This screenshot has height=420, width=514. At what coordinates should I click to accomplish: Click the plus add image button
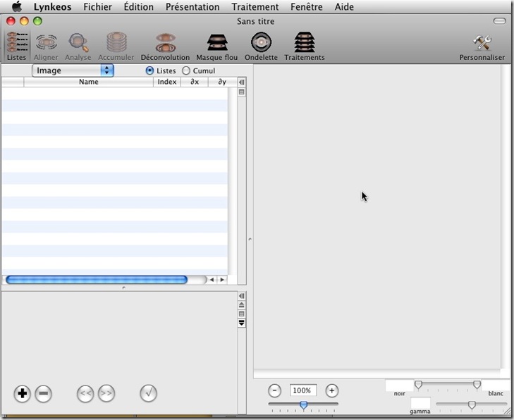tap(23, 393)
